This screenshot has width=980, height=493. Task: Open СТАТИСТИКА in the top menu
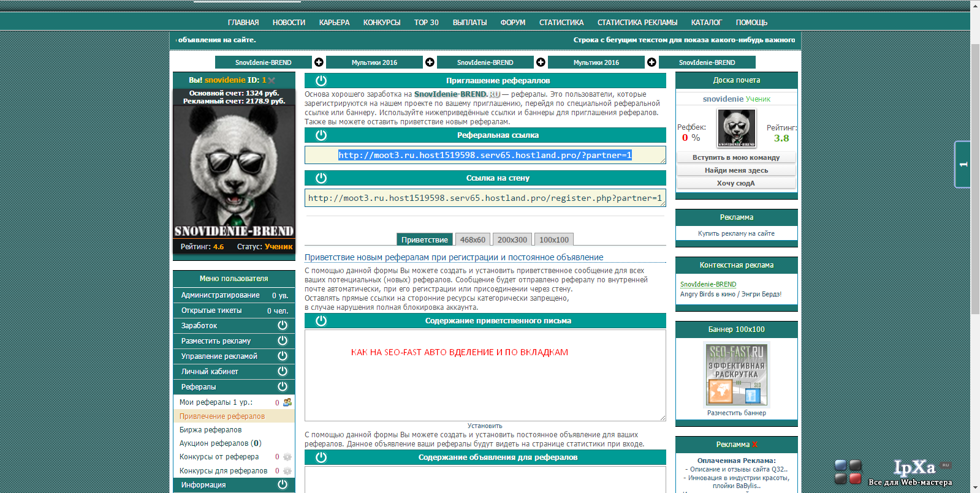[x=561, y=23]
